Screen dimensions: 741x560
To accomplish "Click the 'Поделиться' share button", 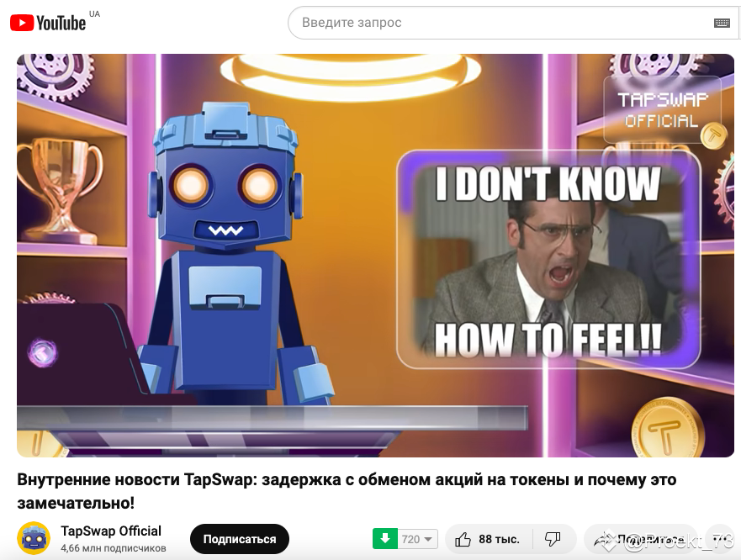I will (640, 539).
